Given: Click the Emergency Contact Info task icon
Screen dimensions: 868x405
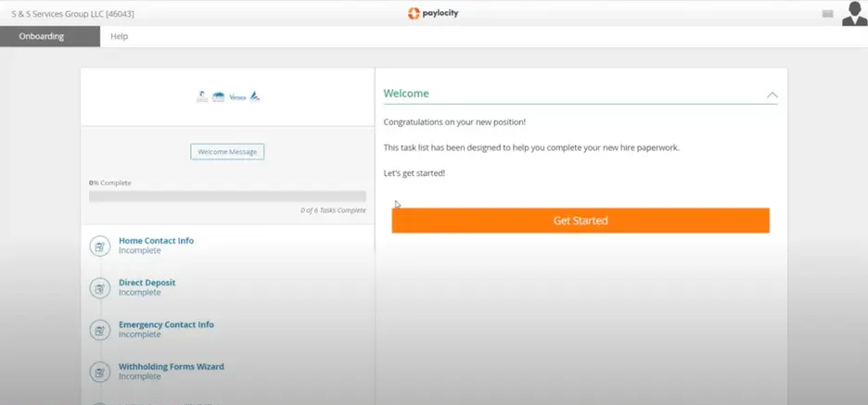Looking at the screenshot, I should pyautogui.click(x=99, y=330).
